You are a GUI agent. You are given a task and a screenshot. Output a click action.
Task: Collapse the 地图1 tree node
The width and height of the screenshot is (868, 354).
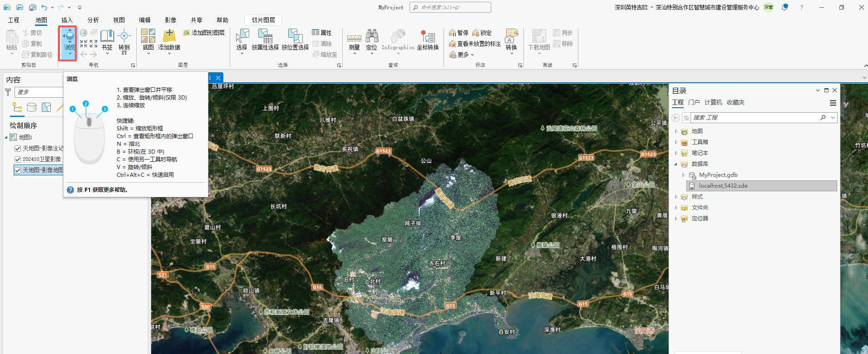pyautogui.click(x=6, y=137)
